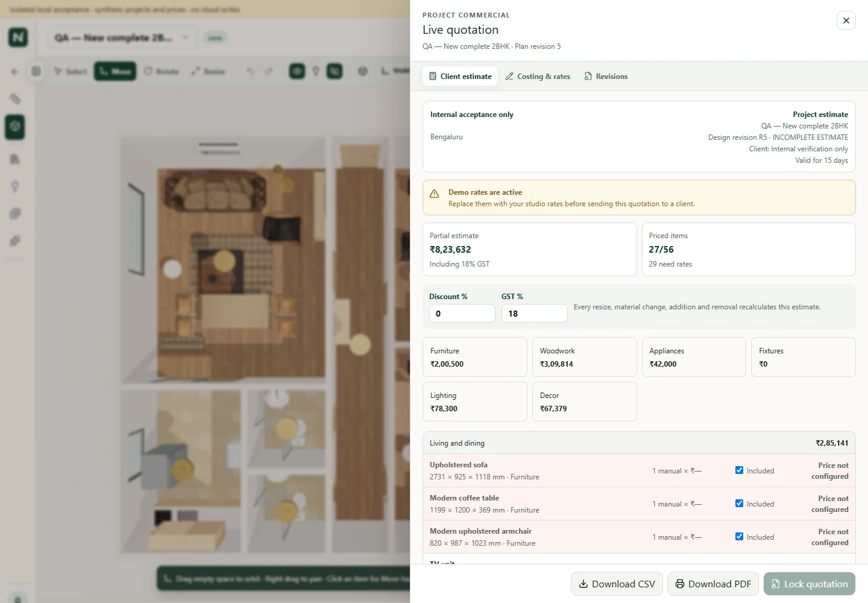
Task: Download the quotation as CSV
Action: [617, 584]
